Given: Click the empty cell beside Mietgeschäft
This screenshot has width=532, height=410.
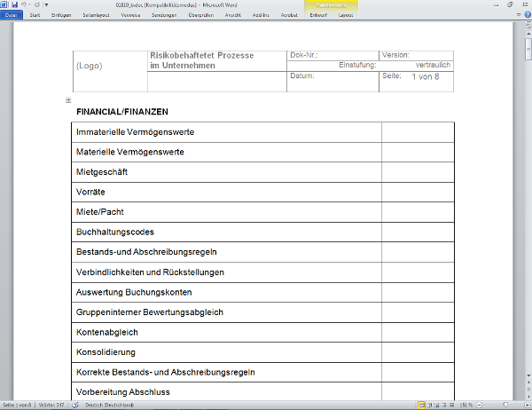Looking at the screenshot, I should 418,172.
